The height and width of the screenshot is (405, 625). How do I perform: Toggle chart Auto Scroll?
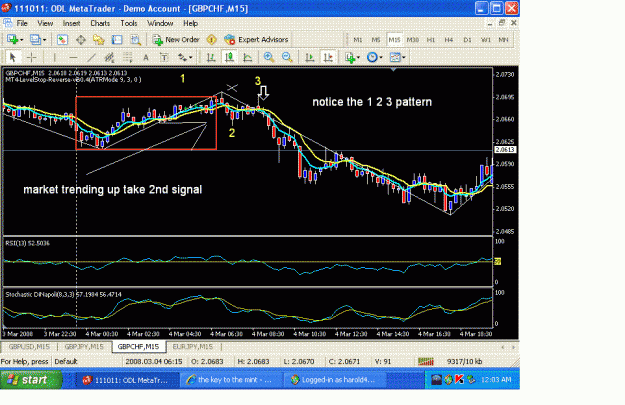[x=310, y=57]
